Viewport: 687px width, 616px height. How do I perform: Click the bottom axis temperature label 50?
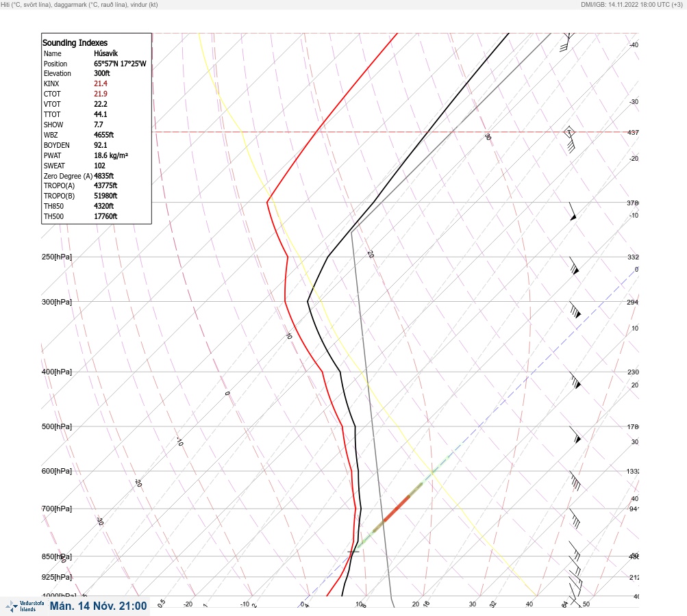(586, 604)
